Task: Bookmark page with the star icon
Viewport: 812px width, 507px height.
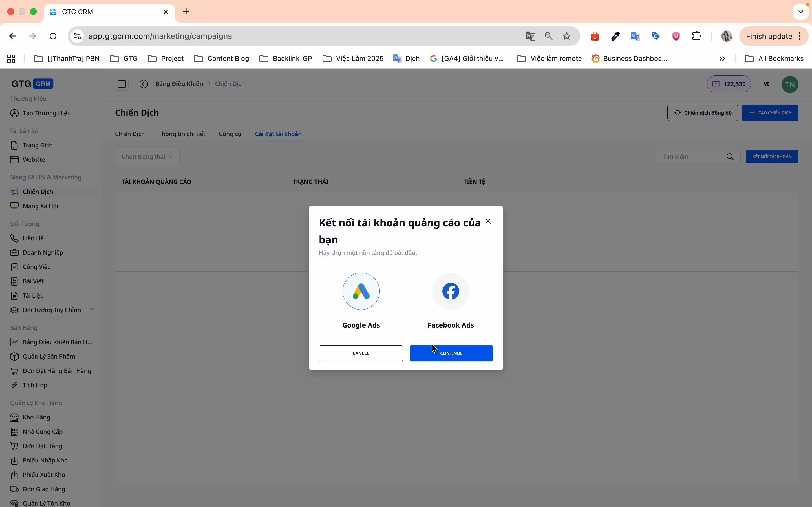Action: click(567, 36)
